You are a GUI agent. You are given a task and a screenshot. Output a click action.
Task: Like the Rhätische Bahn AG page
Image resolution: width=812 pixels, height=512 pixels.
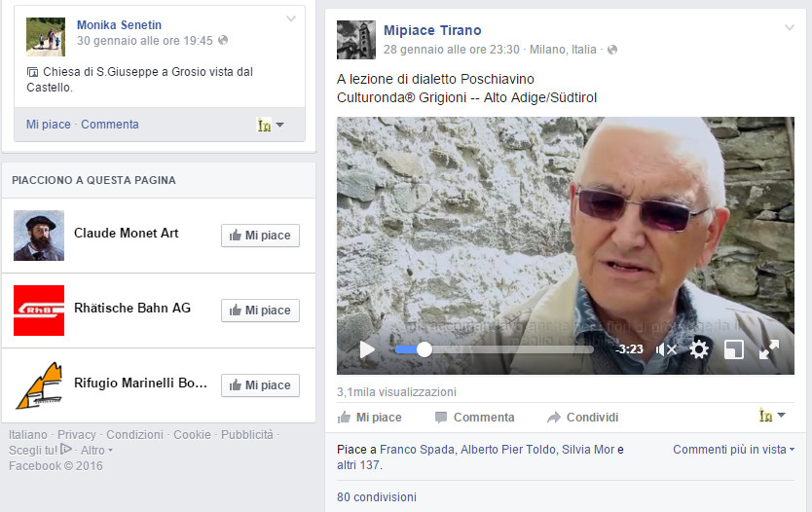[260, 311]
